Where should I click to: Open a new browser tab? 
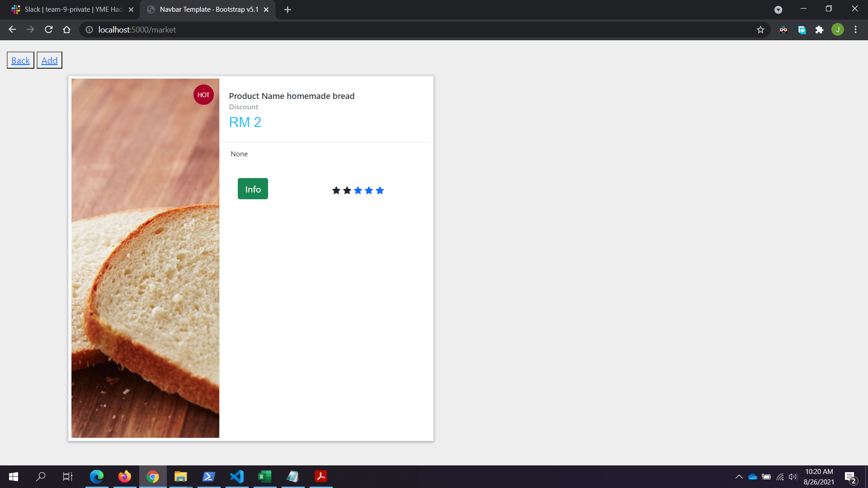point(288,9)
